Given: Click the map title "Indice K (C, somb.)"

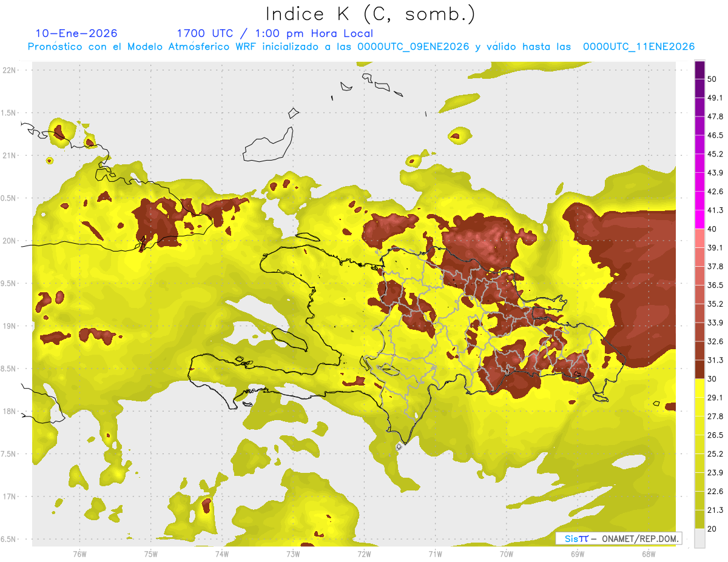Looking at the screenshot, I should click(370, 13).
